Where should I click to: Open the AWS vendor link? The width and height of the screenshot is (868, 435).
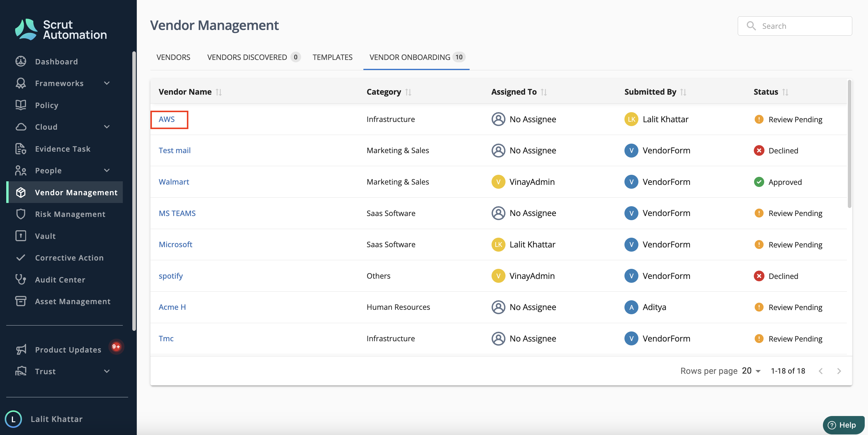click(166, 119)
